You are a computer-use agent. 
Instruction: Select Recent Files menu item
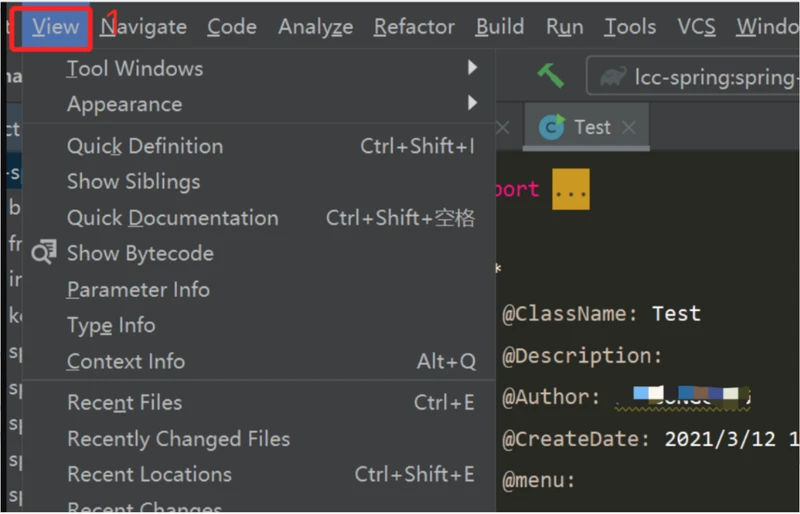124,403
